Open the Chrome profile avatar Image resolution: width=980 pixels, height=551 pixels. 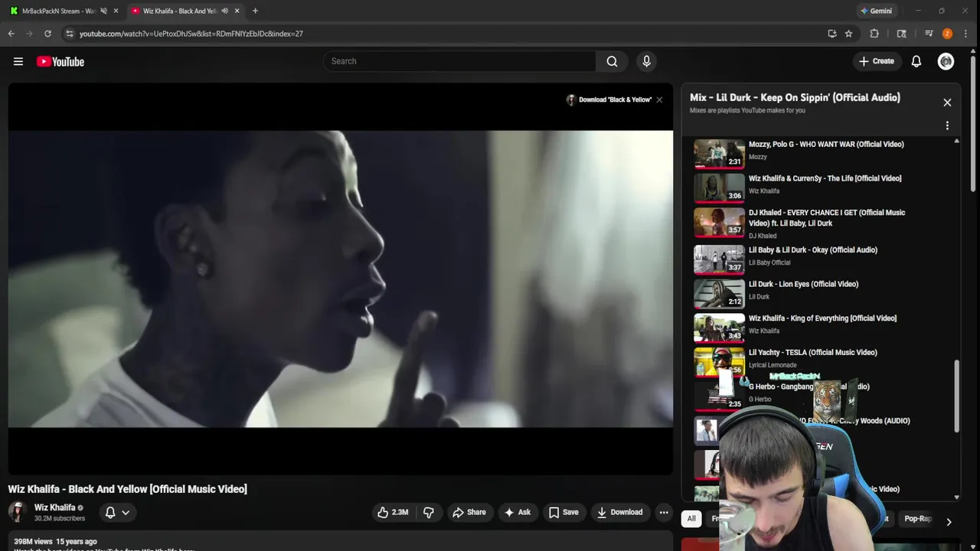pyautogui.click(x=947, y=34)
